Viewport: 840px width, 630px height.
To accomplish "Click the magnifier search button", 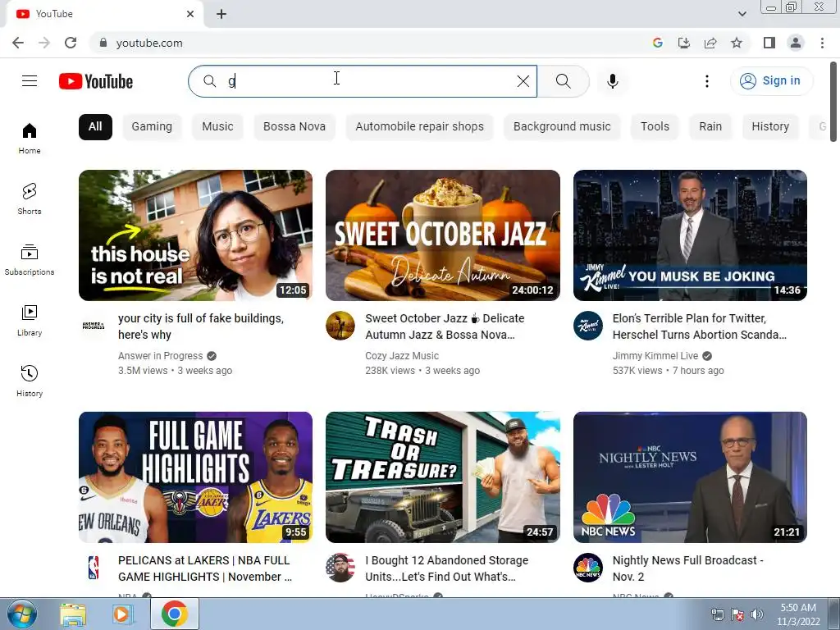I will coord(563,81).
